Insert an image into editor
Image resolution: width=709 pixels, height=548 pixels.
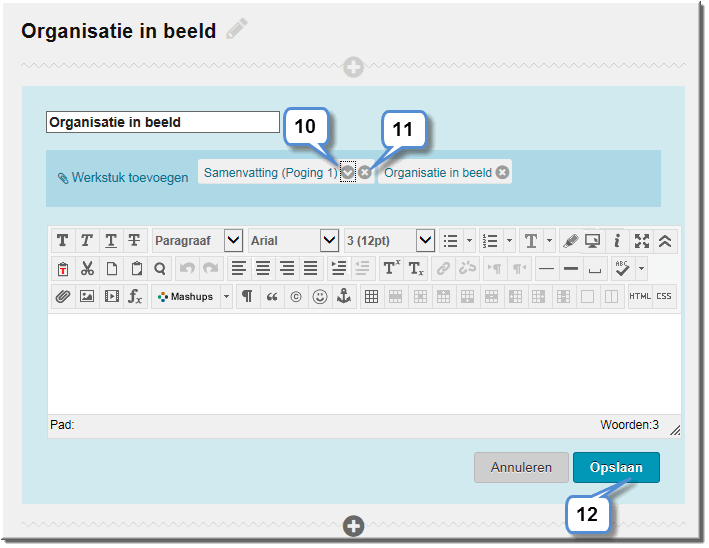[x=87, y=297]
